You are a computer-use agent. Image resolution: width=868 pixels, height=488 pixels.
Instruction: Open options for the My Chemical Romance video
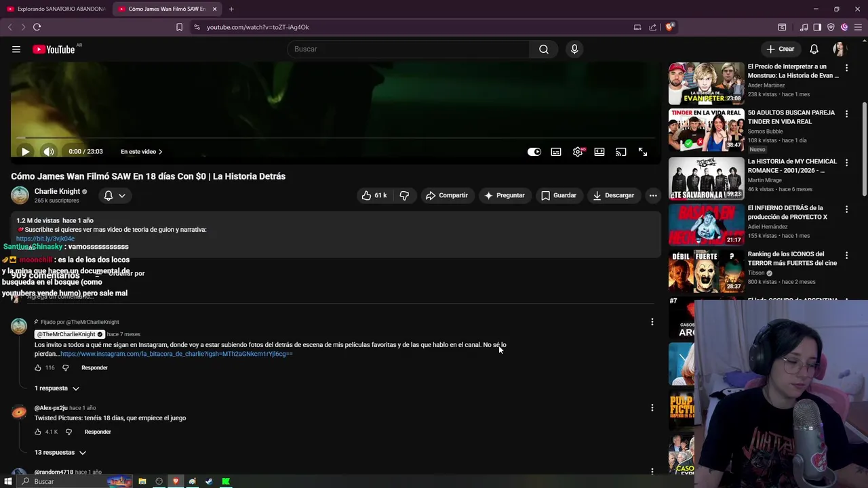846,163
